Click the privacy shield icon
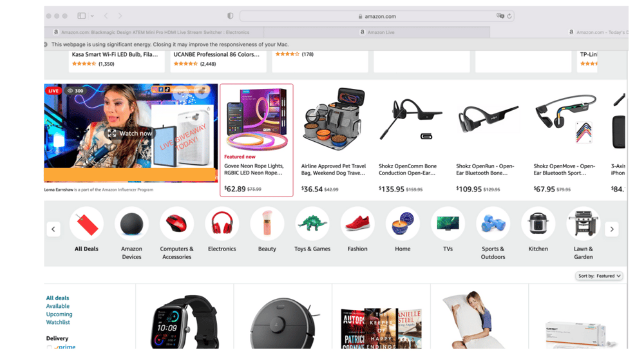 [231, 16]
